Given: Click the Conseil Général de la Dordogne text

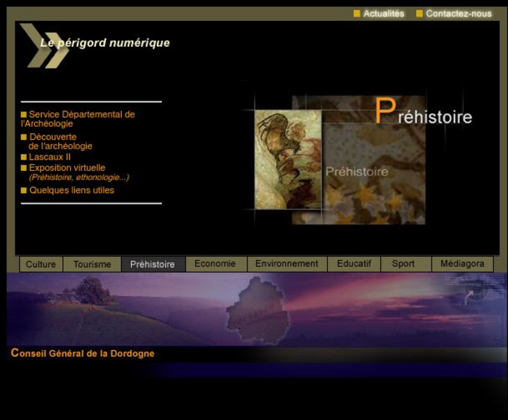Looking at the screenshot, I should [83, 353].
